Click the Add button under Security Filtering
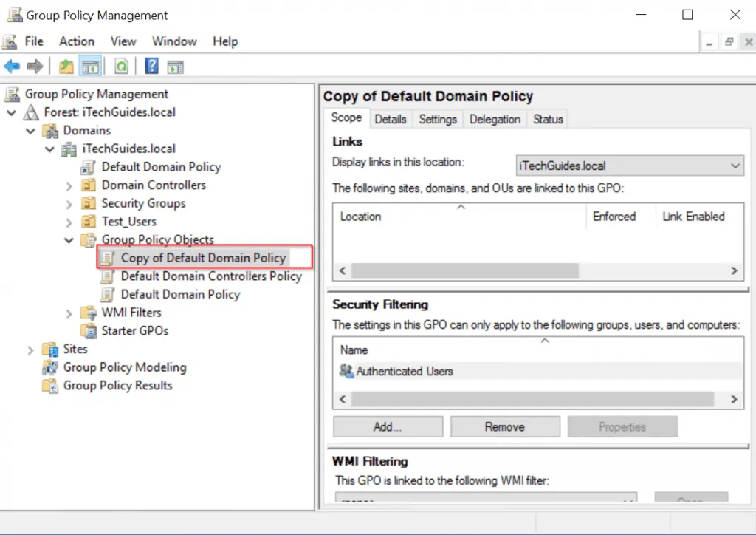756x535 pixels. point(387,426)
